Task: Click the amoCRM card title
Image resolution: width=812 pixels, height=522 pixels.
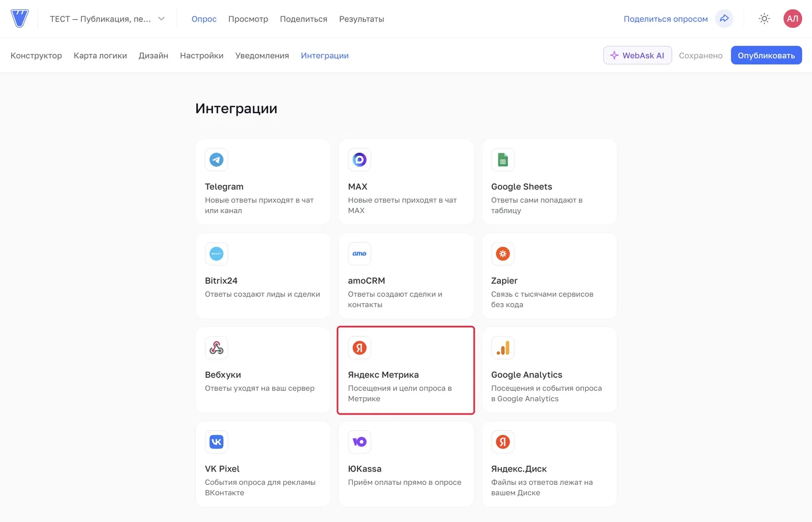Action: (366, 280)
